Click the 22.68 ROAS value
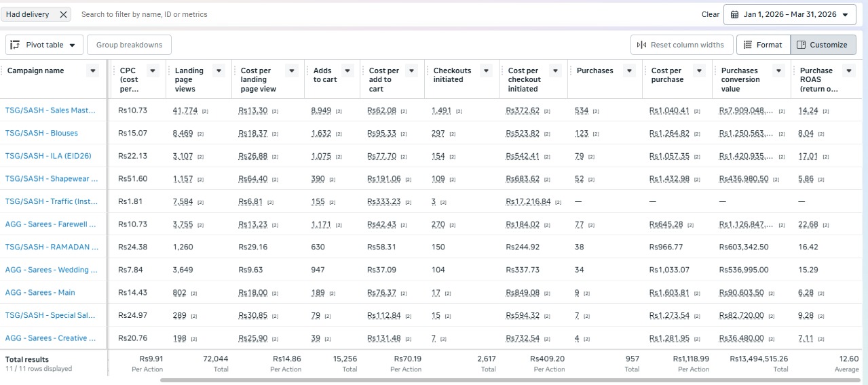This screenshot has width=868, height=385. (x=808, y=224)
